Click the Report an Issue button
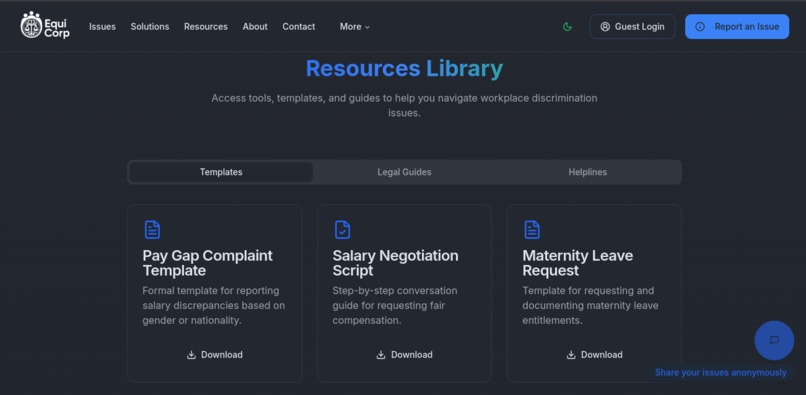 coord(737,27)
